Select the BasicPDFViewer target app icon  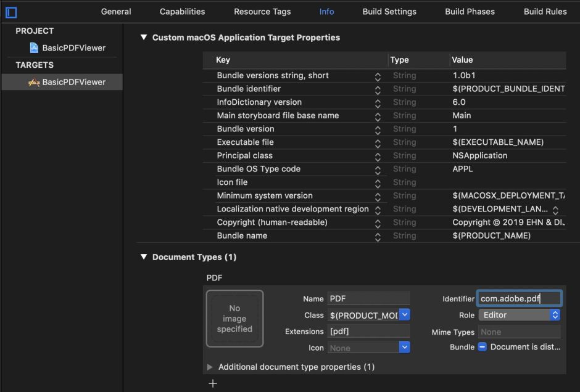pyautogui.click(x=34, y=82)
